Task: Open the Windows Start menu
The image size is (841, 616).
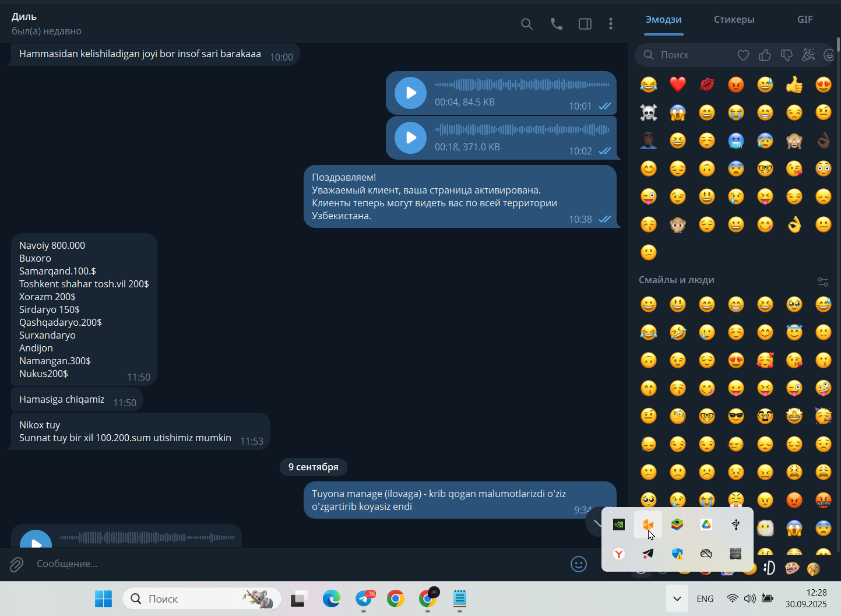Action: pos(103,599)
